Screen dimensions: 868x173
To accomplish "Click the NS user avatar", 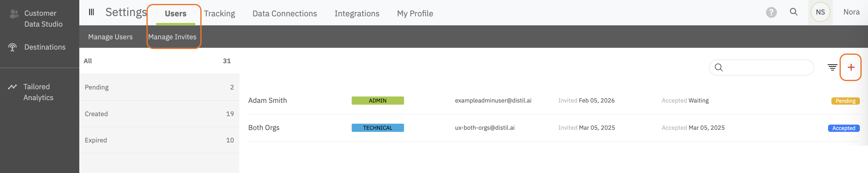I will (x=820, y=12).
